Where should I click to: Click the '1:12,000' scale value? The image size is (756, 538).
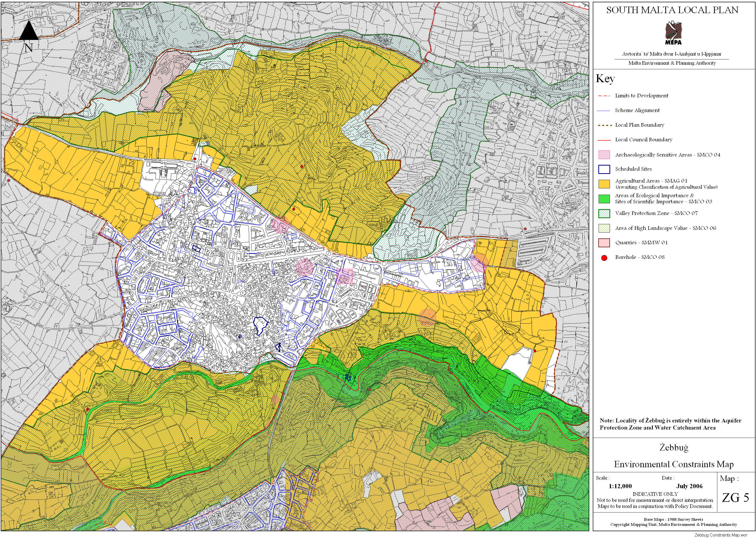[x=620, y=486]
